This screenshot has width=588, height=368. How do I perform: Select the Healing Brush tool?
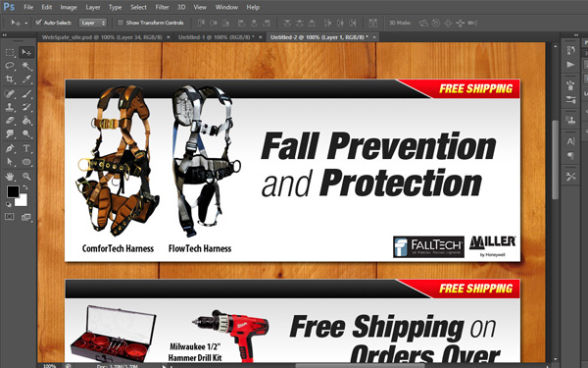(10, 93)
